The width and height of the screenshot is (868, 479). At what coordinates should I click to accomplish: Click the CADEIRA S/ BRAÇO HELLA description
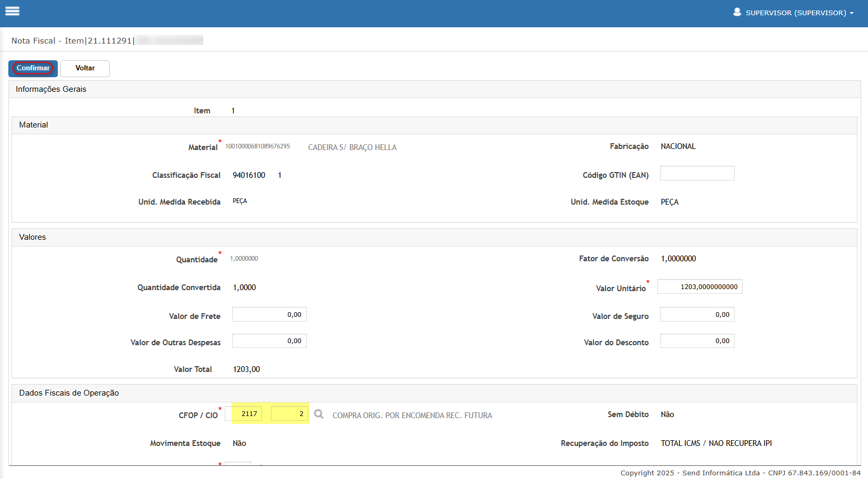tap(352, 147)
